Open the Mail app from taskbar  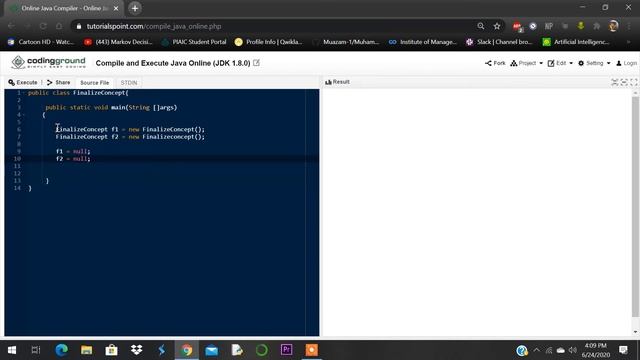[x=211, y=350]
